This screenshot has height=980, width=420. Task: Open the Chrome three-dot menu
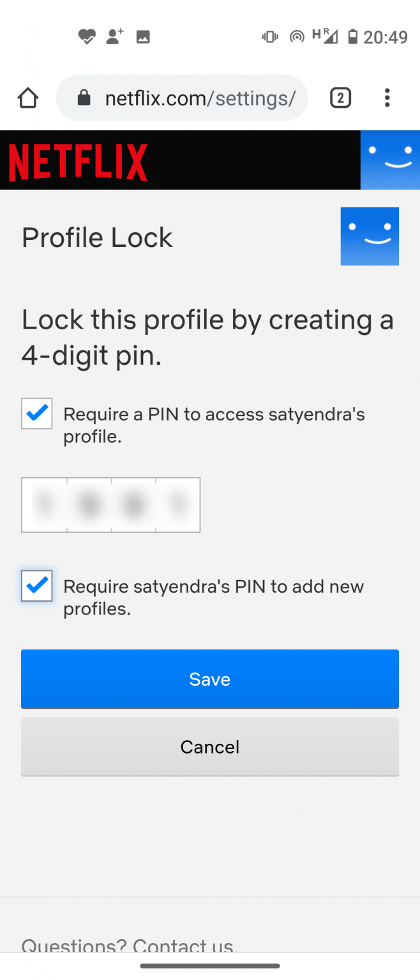[x=387, y=98]
